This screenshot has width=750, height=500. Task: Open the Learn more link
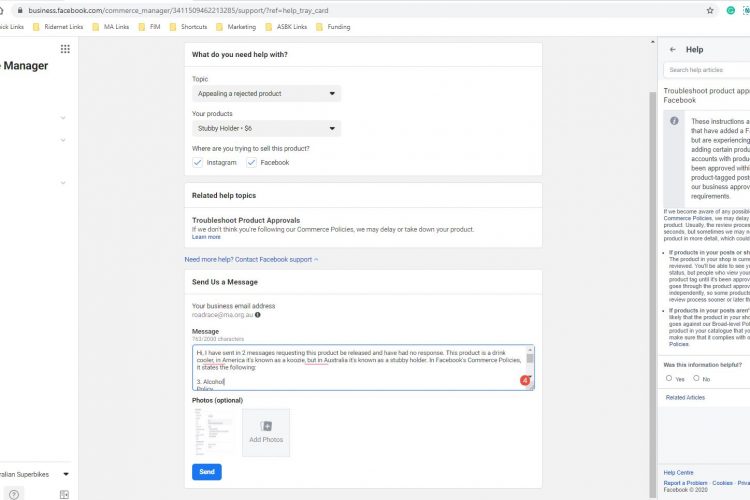pos(206,237)
